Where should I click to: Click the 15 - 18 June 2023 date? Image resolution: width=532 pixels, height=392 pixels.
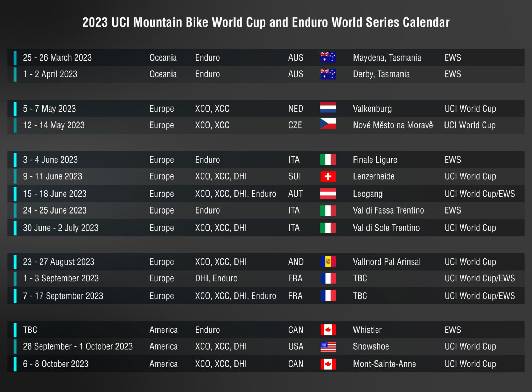pos(55,194)
